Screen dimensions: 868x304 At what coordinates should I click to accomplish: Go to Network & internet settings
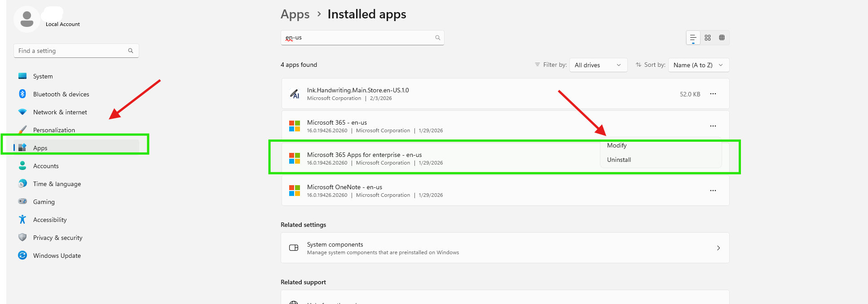[76, 112]
